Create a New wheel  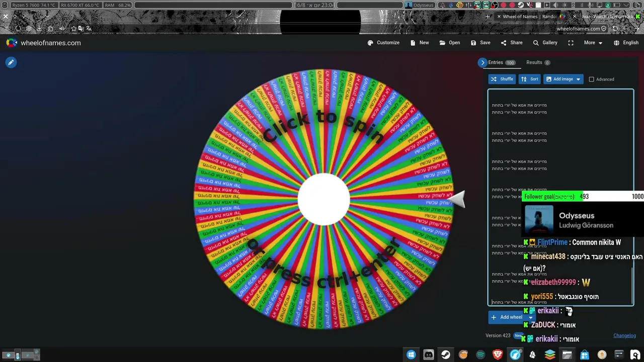click(420, 43)
